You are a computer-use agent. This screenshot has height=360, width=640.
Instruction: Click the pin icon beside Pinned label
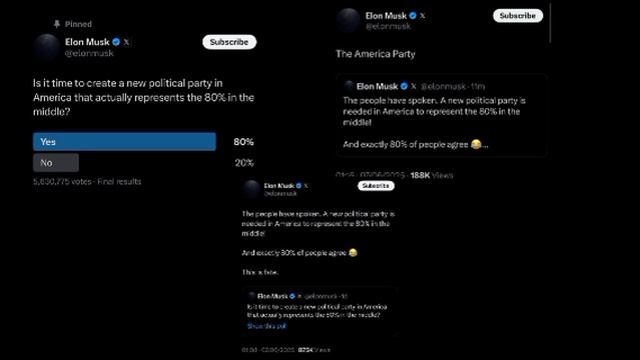point(57,24)
